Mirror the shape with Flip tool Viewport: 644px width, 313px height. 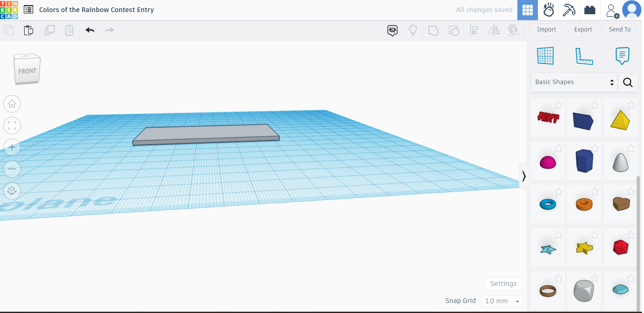(494, 30)
